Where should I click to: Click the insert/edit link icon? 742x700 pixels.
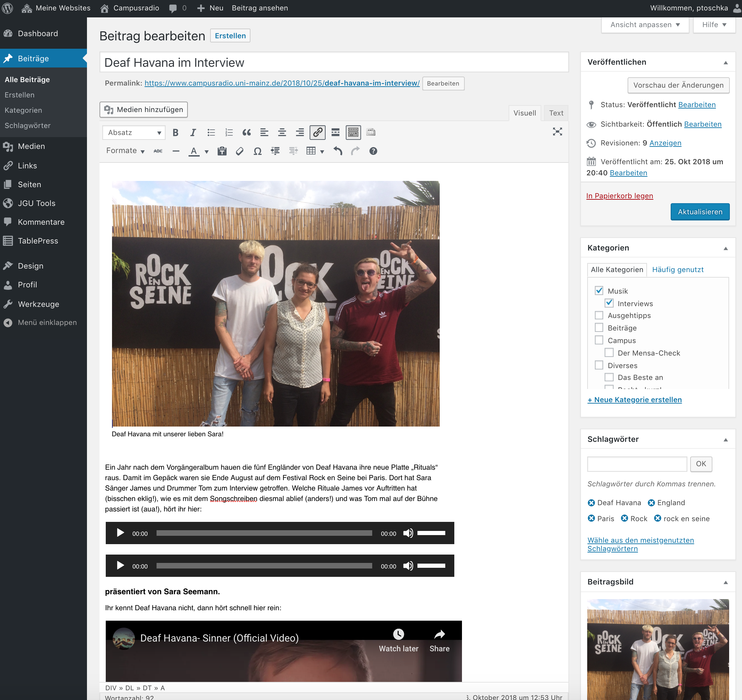[318, 133]
